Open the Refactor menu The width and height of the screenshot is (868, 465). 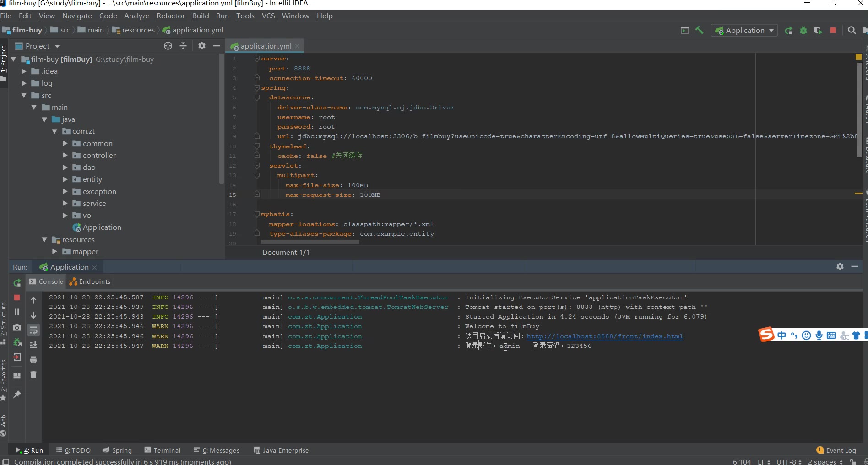[x=170, y=16]
